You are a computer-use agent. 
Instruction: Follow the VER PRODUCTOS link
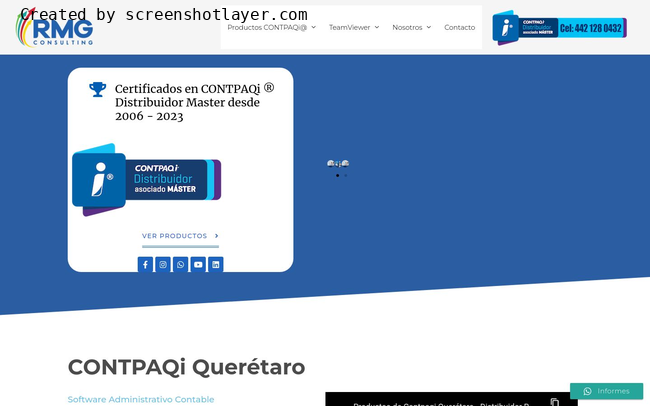tap(180, 236)
